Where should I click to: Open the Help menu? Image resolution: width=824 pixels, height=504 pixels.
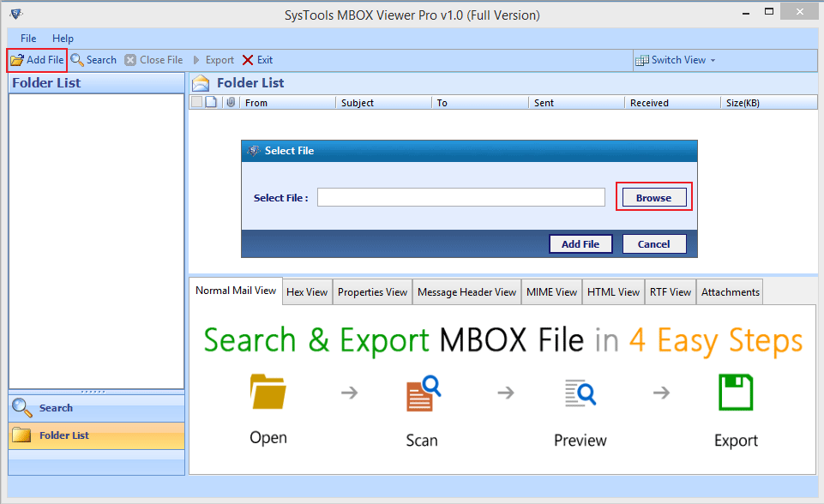63,39
